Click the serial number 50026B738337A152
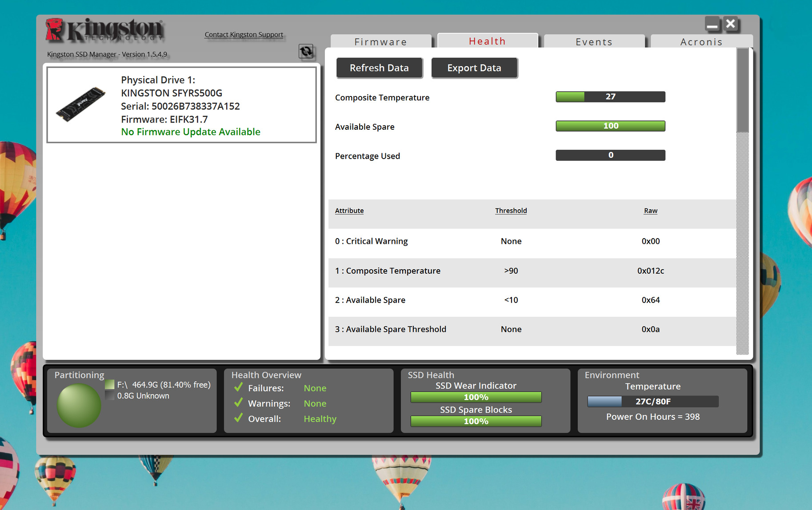 click(196, 106)
